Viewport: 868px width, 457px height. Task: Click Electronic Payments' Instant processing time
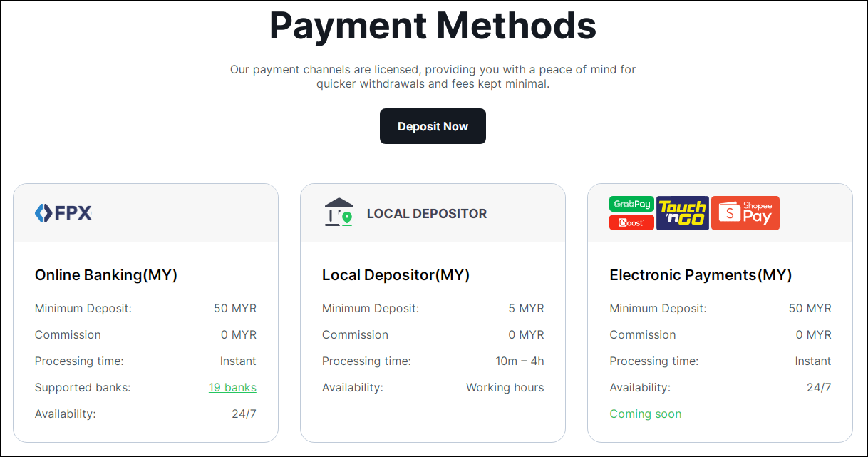pyautogui.click(x=813, y=361)
